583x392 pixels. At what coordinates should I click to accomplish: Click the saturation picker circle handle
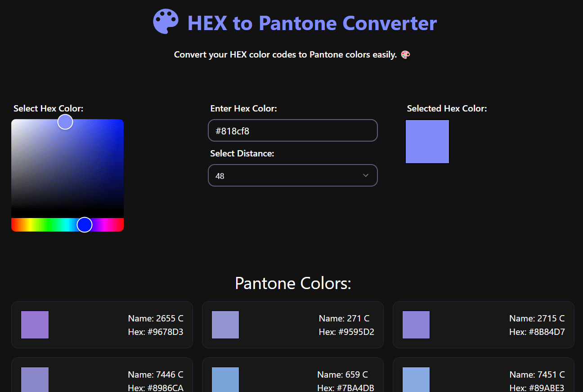(x=65, y=122)
